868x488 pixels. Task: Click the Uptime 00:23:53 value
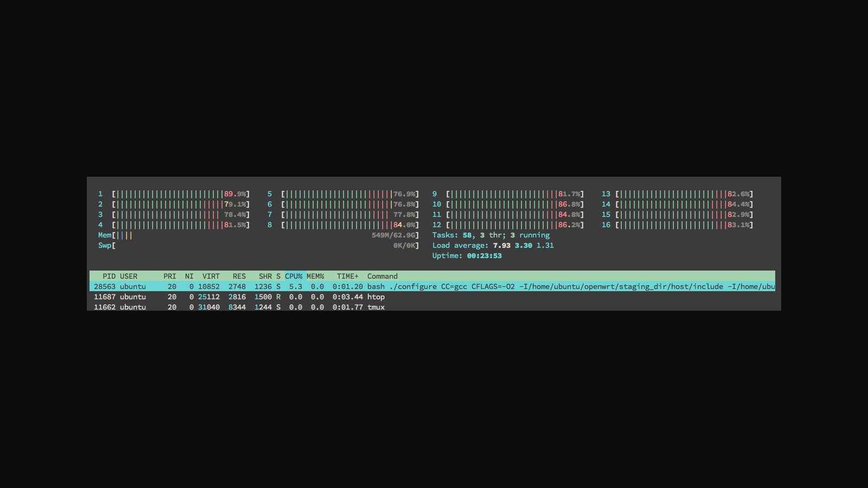click(x=484, y=255)
